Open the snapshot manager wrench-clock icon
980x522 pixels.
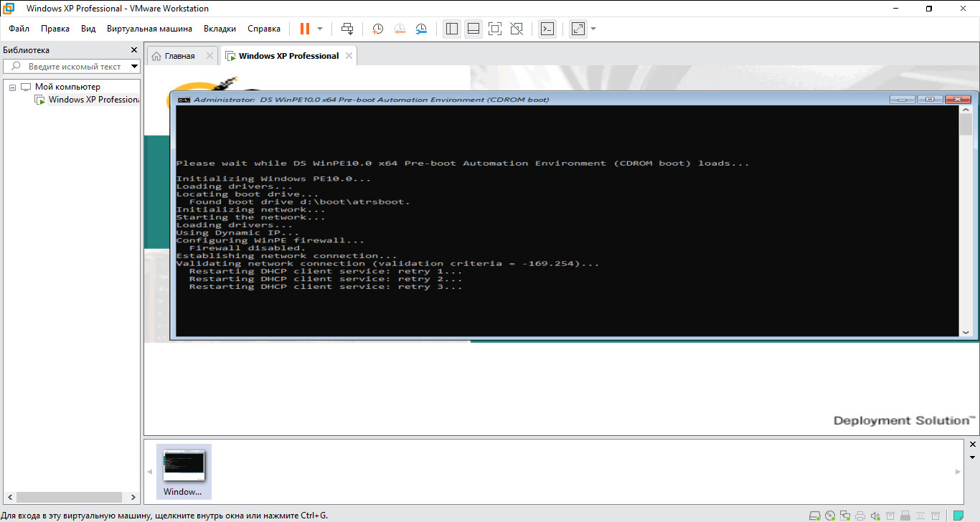tap(422, 29)
